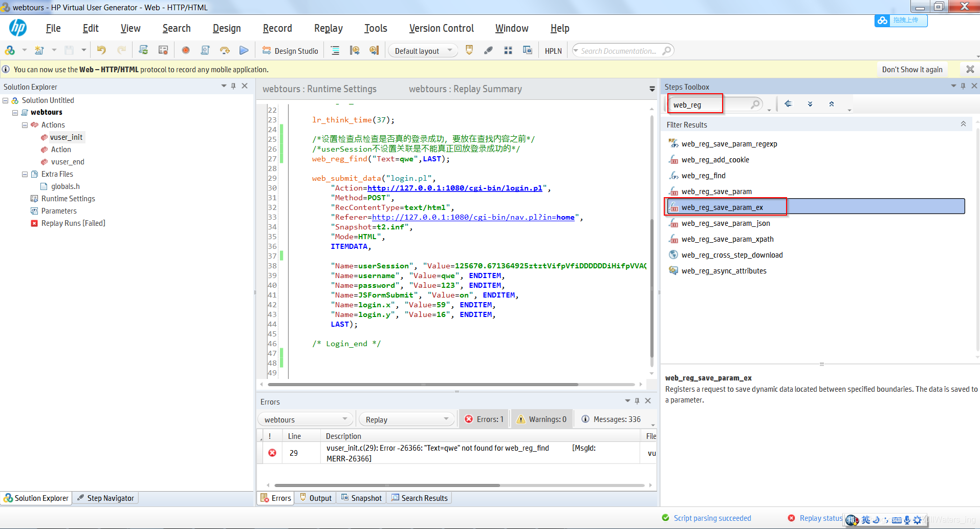Click the run step-by-step toolbar icon
Image resolution: width=980 pixels, height=529 pixels.
click(225, 50)
